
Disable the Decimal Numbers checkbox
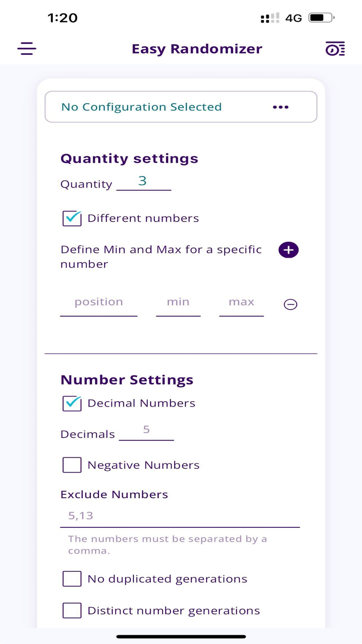click(72, 403)
